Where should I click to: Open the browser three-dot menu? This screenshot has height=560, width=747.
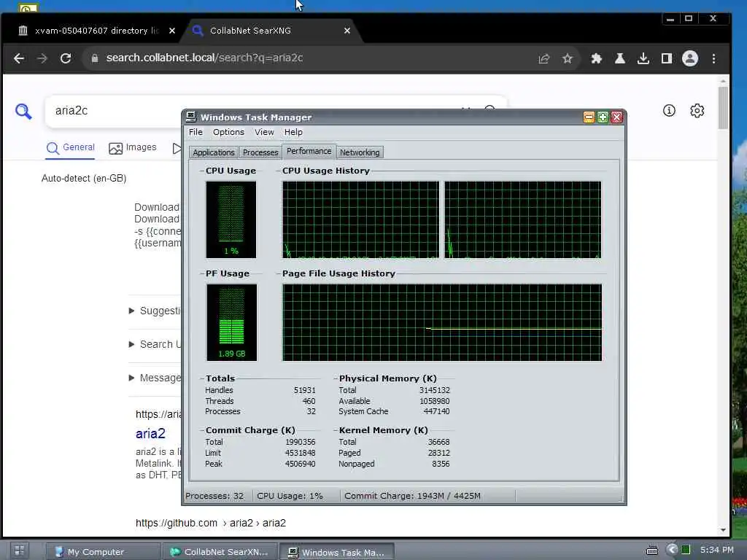[713, 58]
